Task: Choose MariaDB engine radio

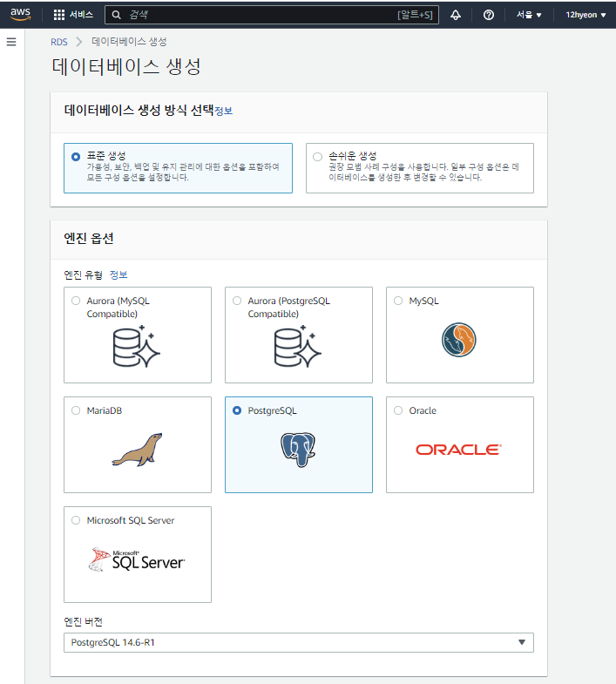Action: point(76,410)
